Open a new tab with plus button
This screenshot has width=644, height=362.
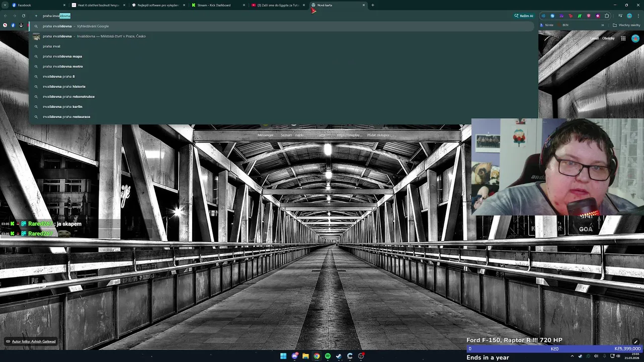(372, 5)
